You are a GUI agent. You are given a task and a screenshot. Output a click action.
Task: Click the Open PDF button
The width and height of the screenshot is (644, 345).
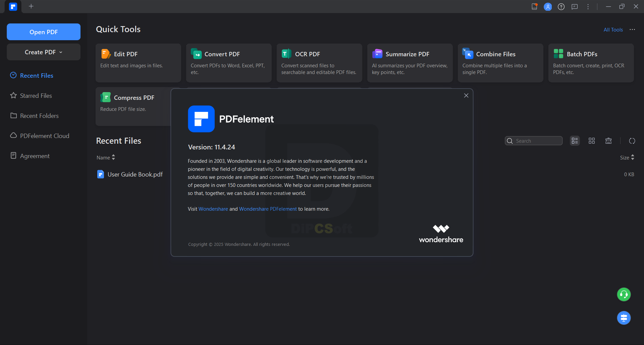click(44, 32)
